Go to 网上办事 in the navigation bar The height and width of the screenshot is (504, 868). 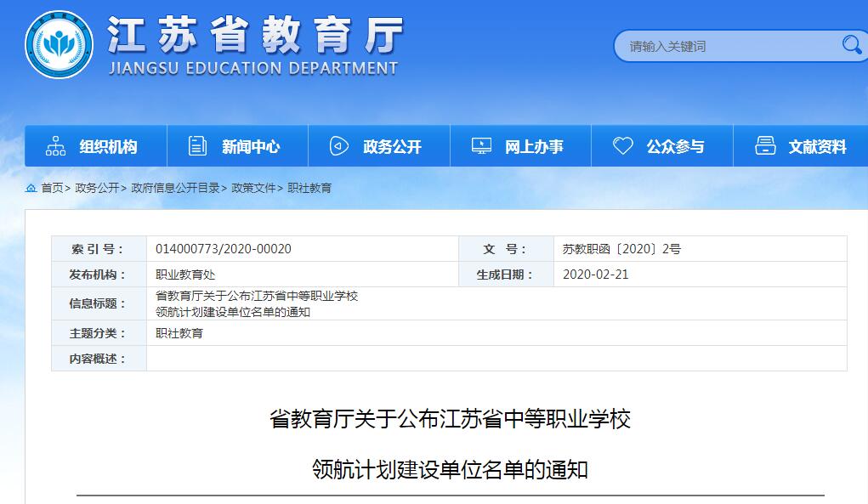[521, 146]
